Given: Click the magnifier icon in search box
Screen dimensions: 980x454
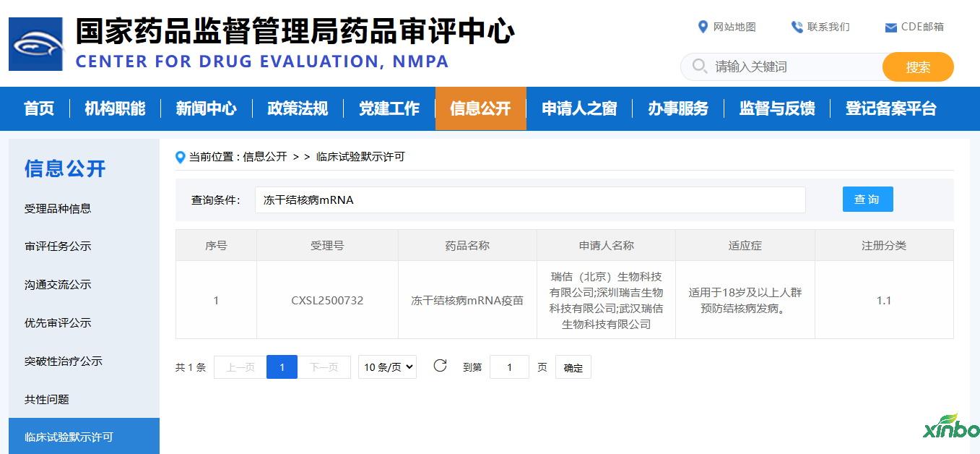Looking at the screenshot, I should (x=699, y=67).
